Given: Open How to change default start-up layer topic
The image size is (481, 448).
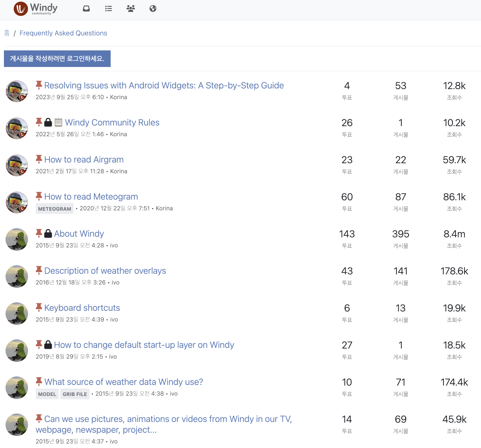Looking at the screenshot, I should 144,345.
